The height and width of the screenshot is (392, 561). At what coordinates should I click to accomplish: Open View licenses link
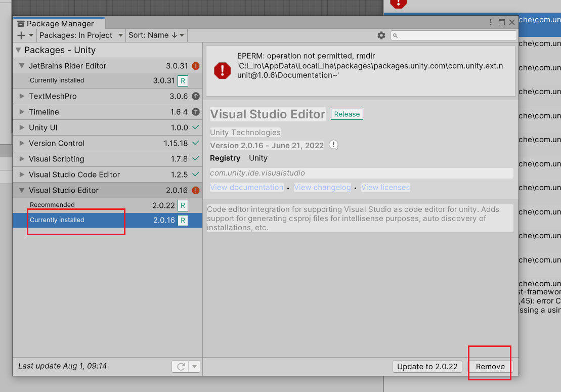385,188
